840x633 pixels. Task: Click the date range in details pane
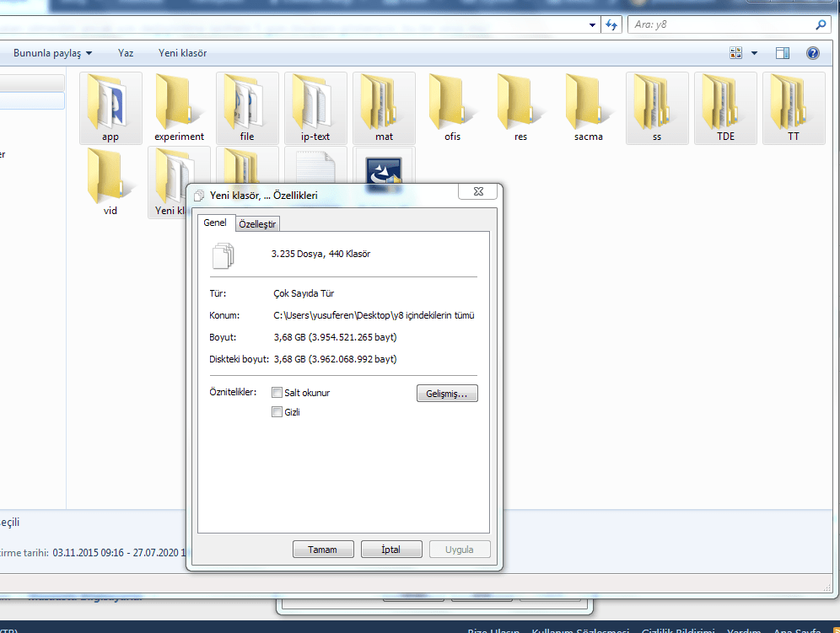[119, 553]
